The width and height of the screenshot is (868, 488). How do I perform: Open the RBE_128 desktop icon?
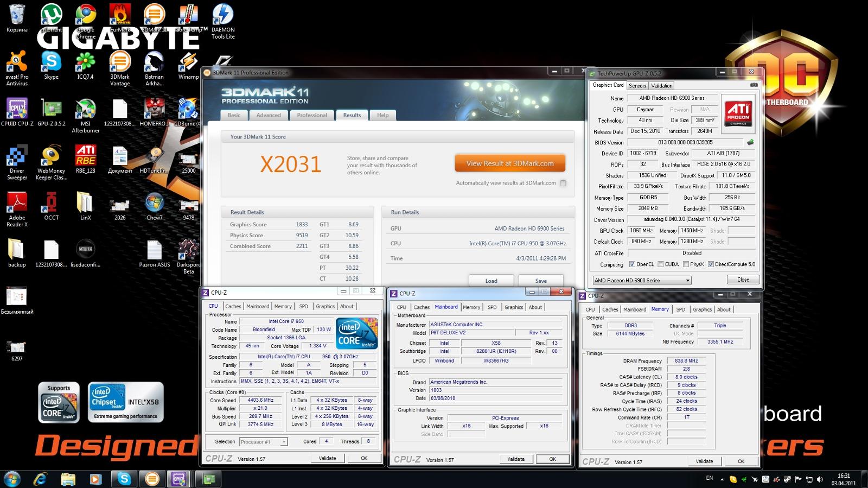pyautogui.click(x=86, y=159)
